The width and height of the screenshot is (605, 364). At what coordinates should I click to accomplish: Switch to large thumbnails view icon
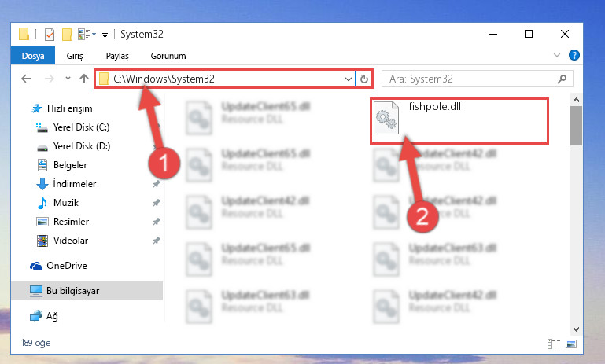571,344
